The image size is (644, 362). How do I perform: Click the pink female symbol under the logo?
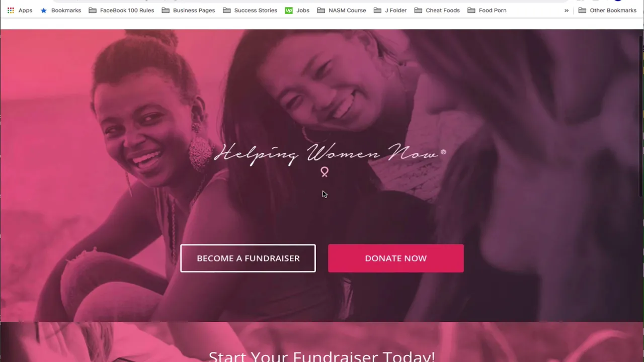[x=325, y=172]
